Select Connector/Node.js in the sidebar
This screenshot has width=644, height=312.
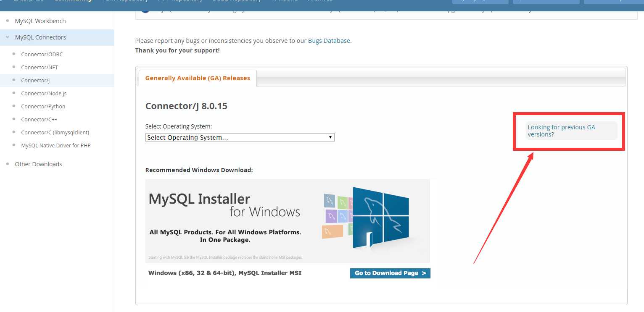coord(44,93)
